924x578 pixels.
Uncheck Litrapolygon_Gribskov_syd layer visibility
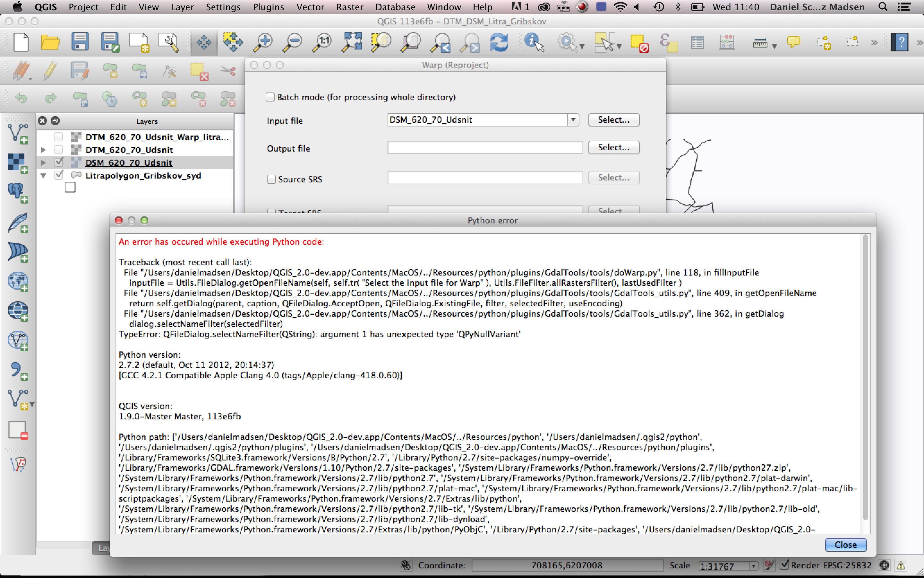pos(58,175)
